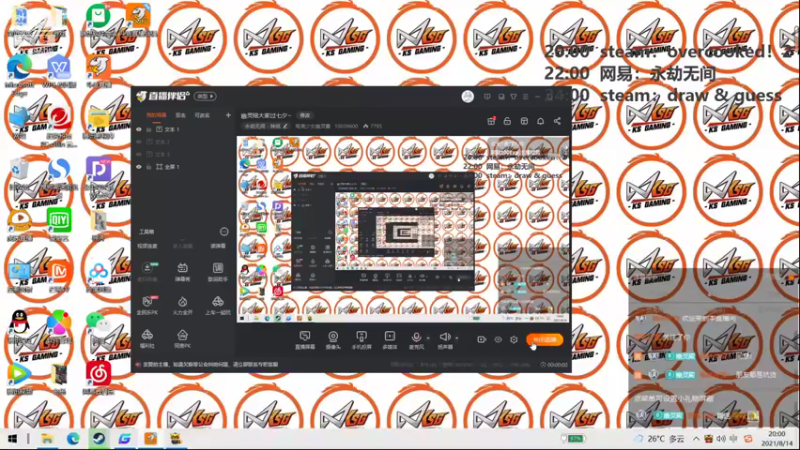Click the announcement text in status bar

(210, 365)
